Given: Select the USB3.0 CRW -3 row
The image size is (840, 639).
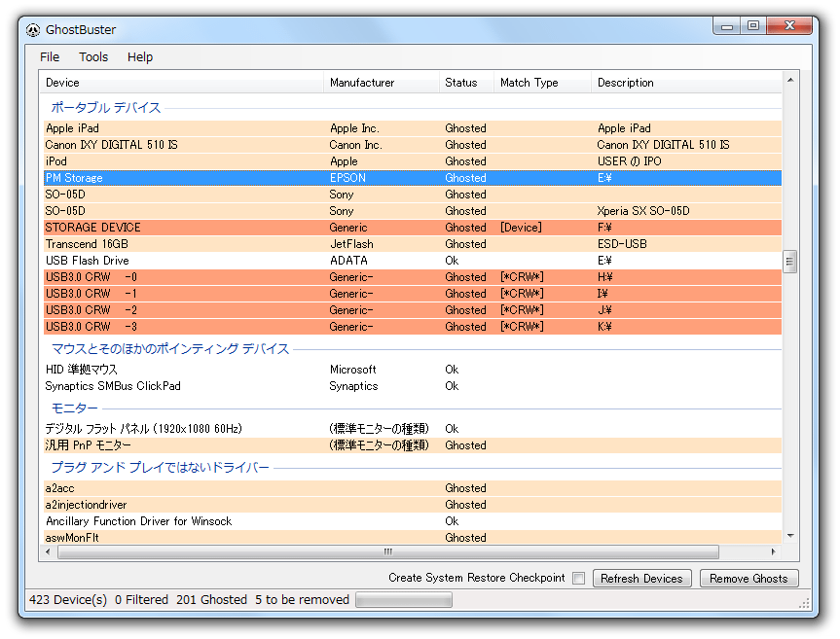Looking at the screenshot, I should coord(412,327).
